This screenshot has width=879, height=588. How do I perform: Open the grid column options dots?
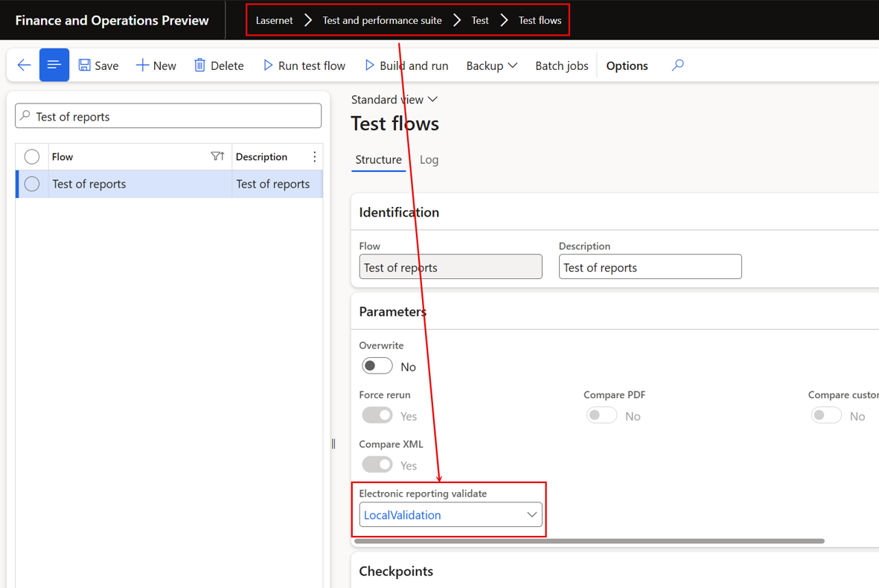[x=315, y=157]
